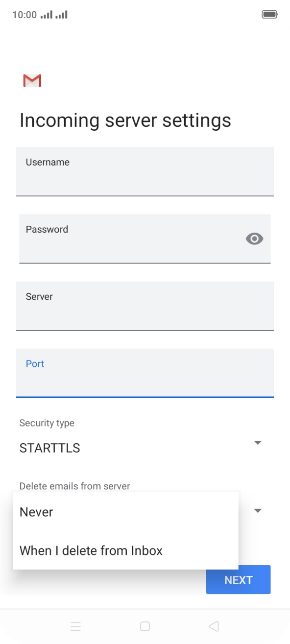Collapse the STARTTLS selection menu
Image resolution: width=290 pixels, height=644 pixels.
[x=258, y=442]
